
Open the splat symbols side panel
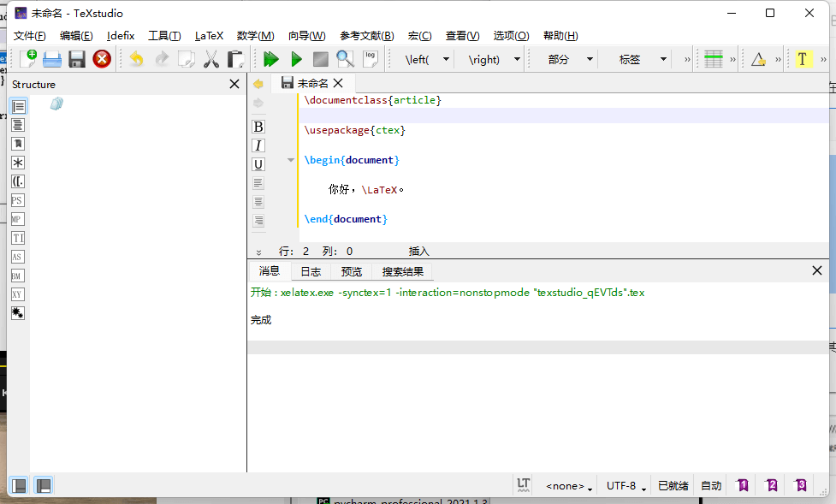(18, 313)
